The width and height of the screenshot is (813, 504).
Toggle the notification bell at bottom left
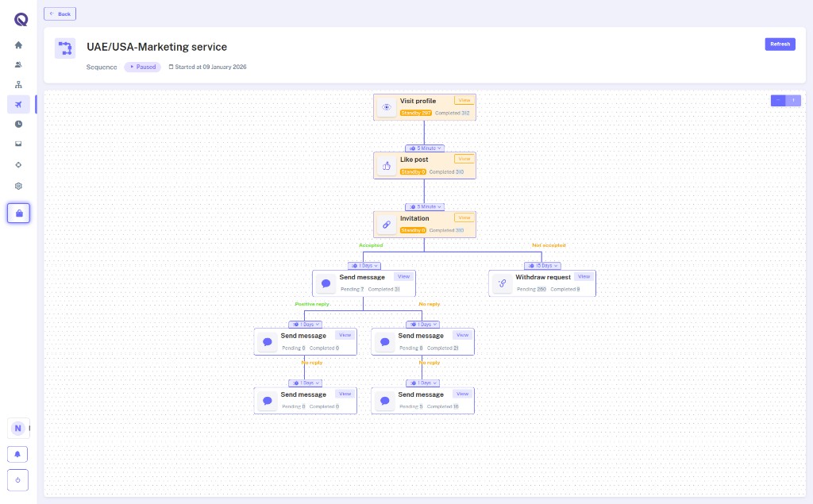tap(17, 453)
